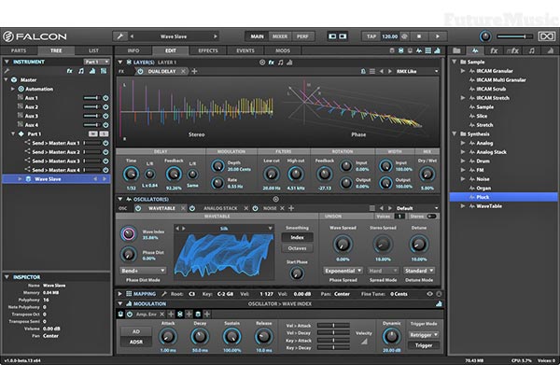Open the files folder tab in browser panel

[x=456, y=50]
